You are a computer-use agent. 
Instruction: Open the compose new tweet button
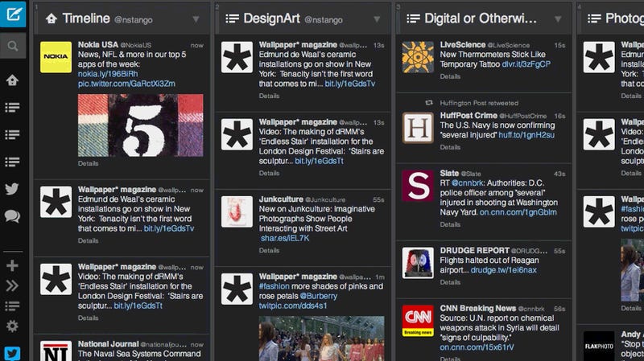pos(13,14)
